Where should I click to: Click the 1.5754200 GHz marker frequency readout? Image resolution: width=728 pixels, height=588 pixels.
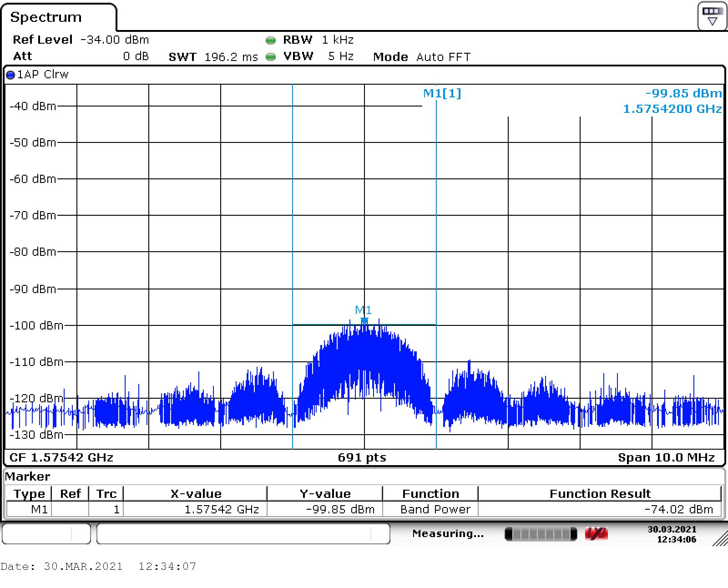[x=672, y=109]
